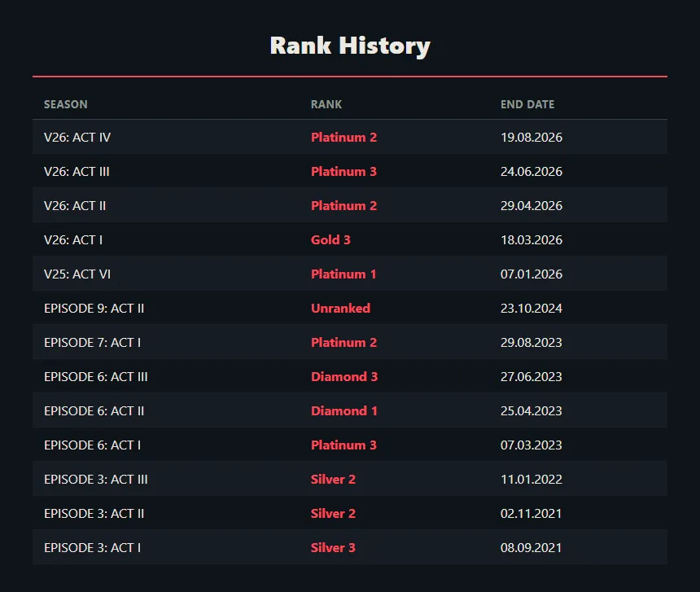Click the end date 07.01.2026
This screenshot has width=700, height=592.
532,274
